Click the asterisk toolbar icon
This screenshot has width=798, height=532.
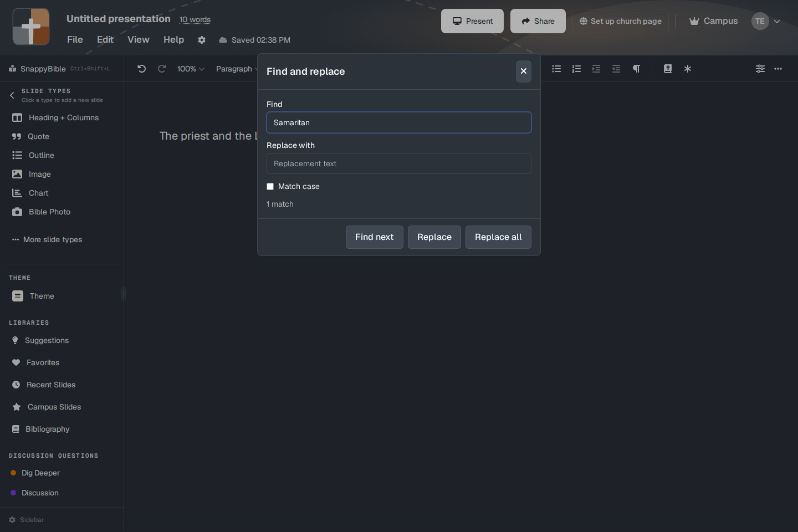click(688, 69)
